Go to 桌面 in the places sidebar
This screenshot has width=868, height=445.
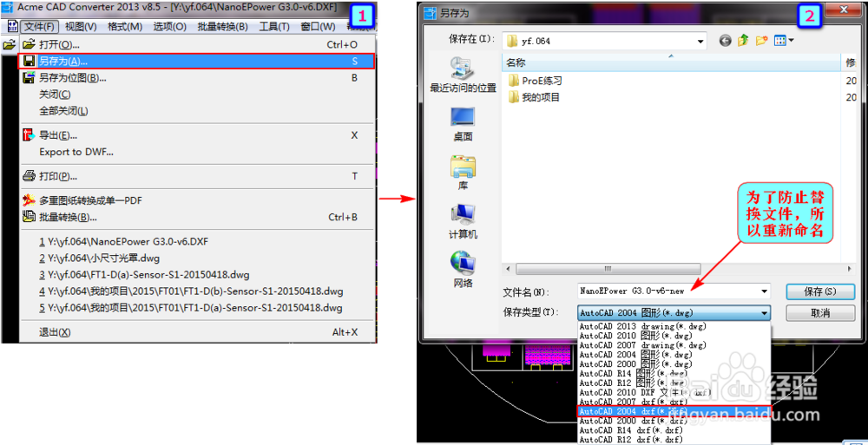463,124
